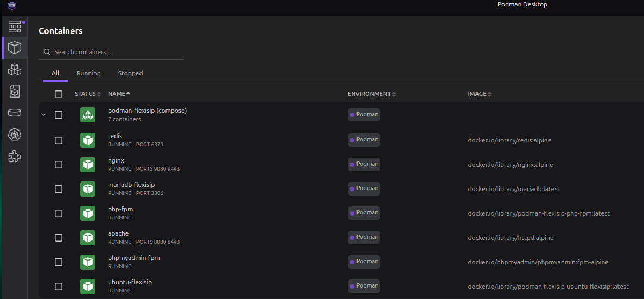
Task: Click the compose row Podman badge
Action: 364,115
